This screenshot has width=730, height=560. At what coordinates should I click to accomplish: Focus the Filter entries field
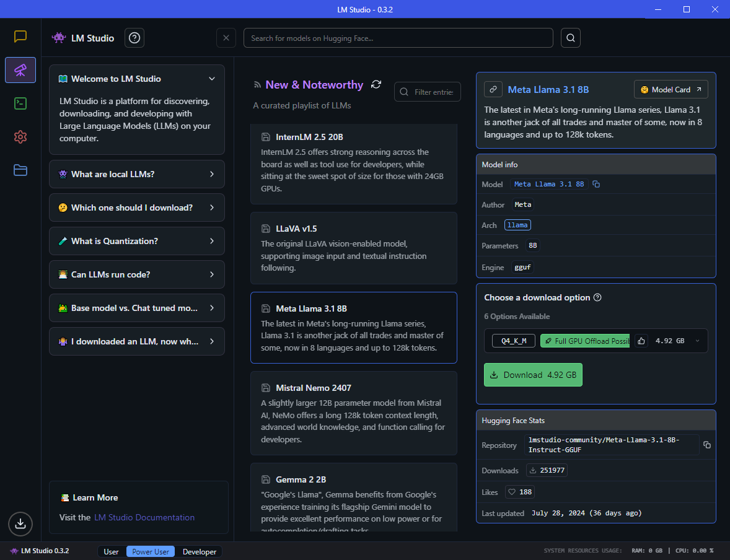click(428, 92)
